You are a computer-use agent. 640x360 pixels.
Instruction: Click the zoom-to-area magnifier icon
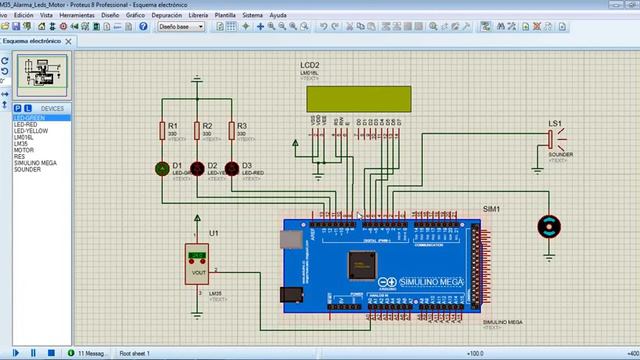(x=304, y=27)
